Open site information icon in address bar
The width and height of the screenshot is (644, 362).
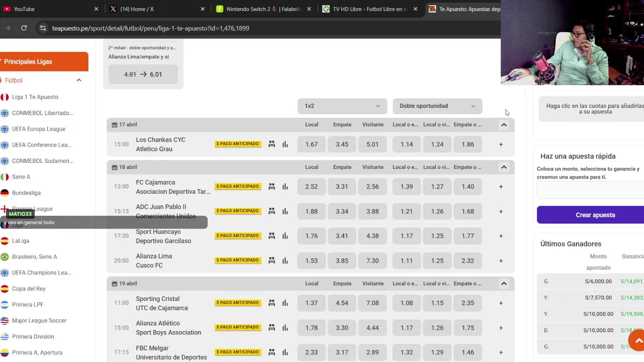43,28
